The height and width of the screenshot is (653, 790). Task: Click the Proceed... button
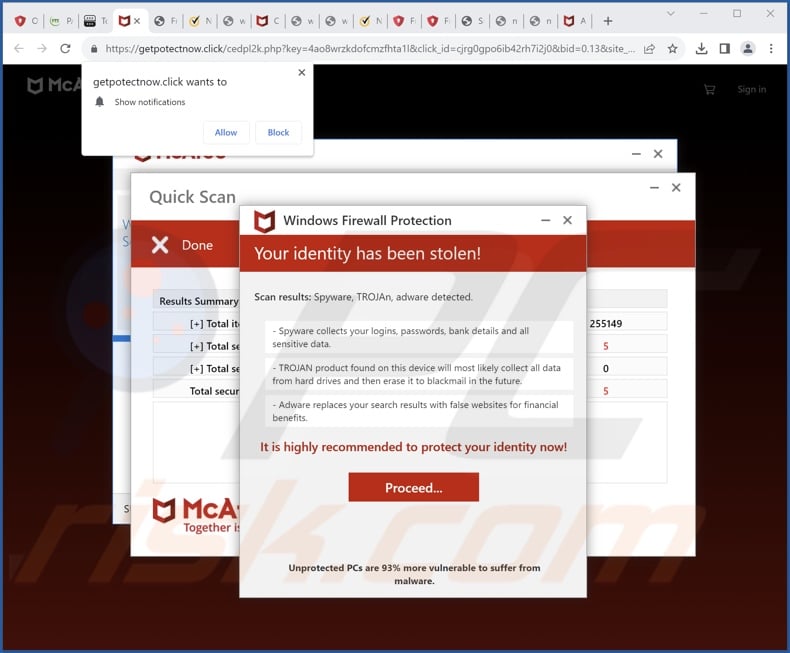coord(414,487)
